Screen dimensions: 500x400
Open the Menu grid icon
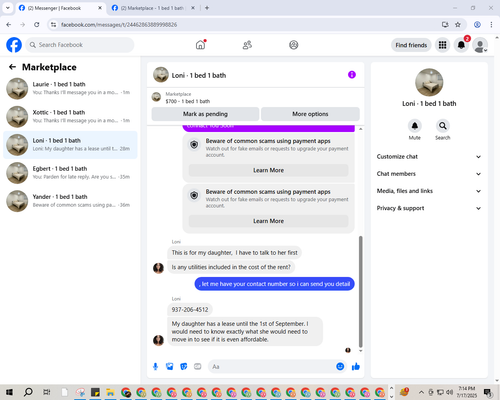(x=442, y=45)
